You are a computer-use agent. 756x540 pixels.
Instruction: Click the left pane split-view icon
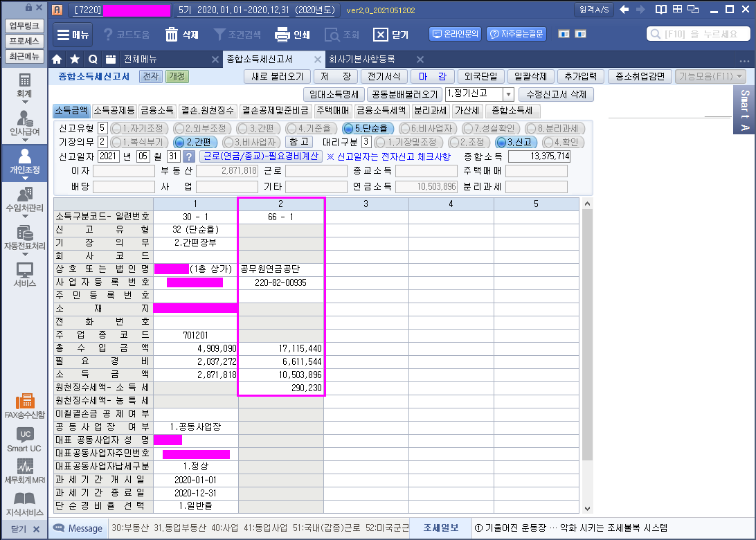[564, 34]
